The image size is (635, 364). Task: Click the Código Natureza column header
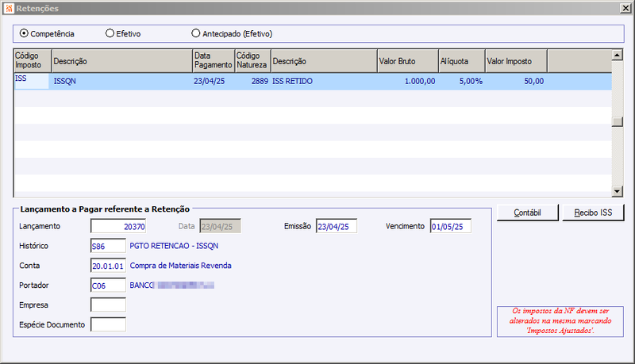[x=252, y=60]
